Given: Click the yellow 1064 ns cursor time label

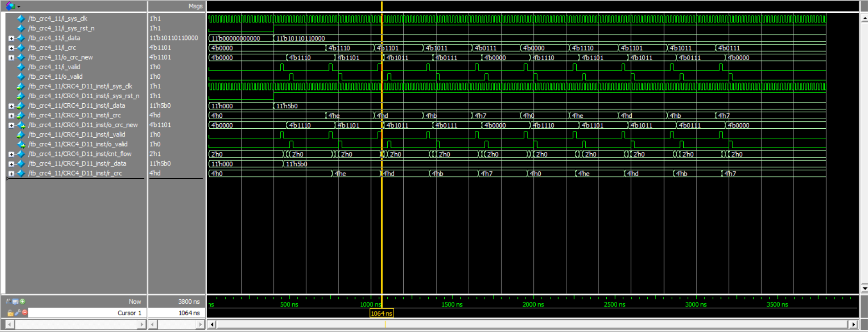Looking at the screenshot, I should pyautogui.click(x=381, y=313).
